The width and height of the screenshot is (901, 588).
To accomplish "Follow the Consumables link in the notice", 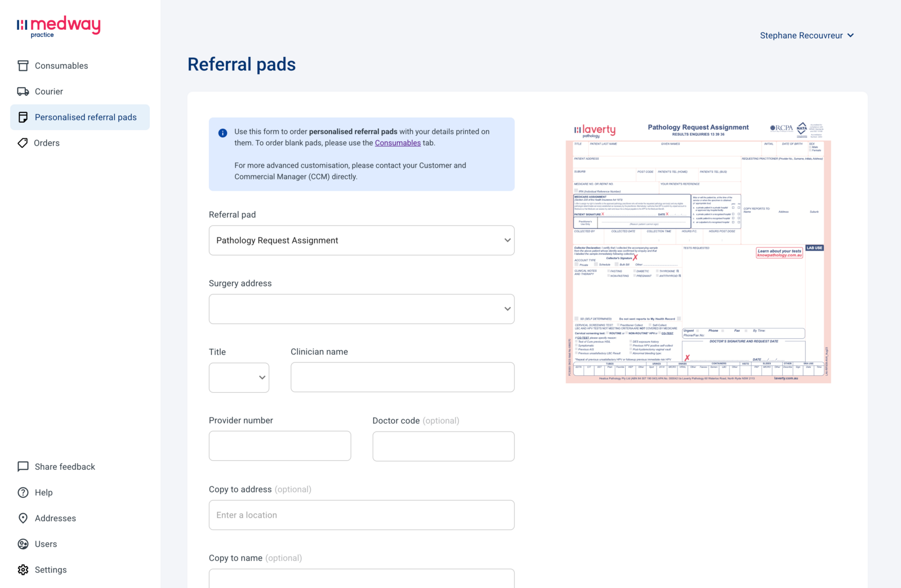I will (x=398, y=143).
